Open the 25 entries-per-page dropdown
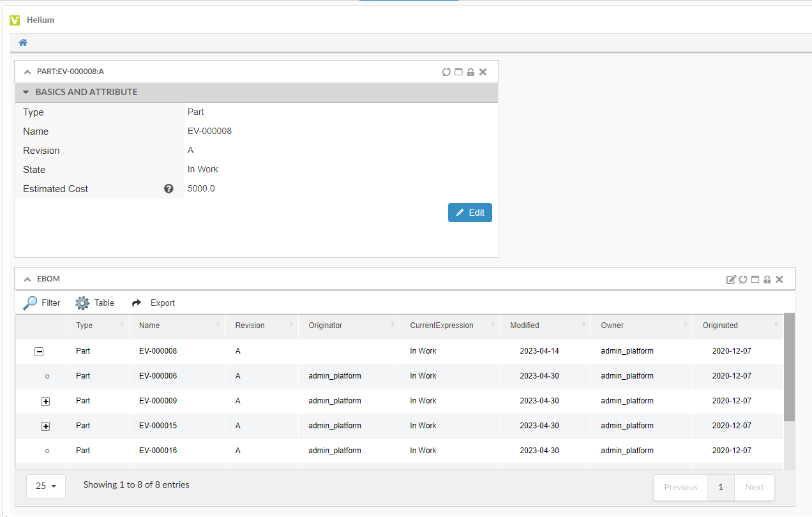 coord(46,486)
